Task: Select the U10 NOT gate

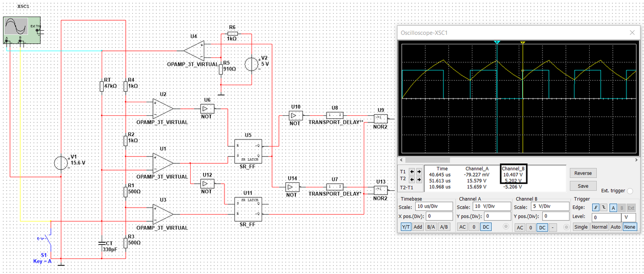Action: 296,116
